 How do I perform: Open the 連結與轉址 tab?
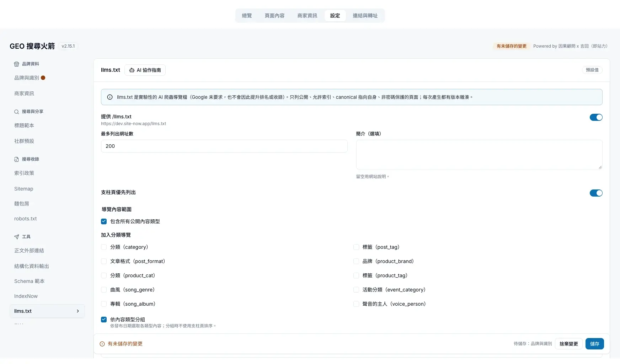(x=365, y=16)
